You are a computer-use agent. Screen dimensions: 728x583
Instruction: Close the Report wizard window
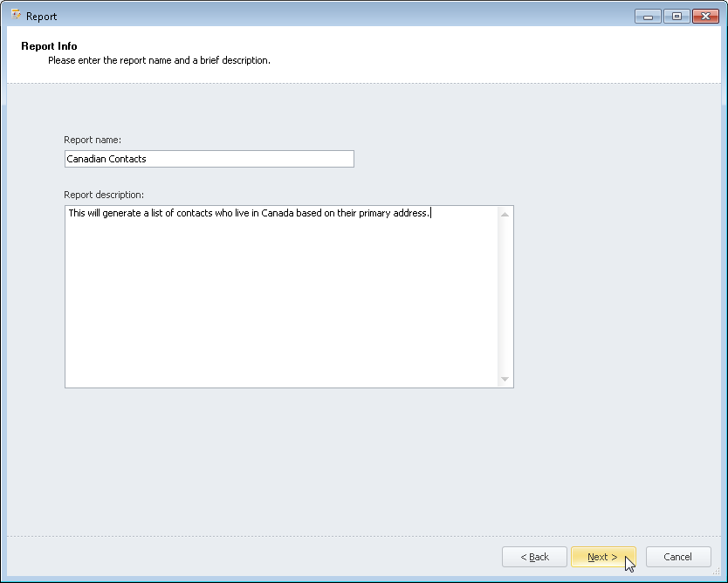pos(705,16)
